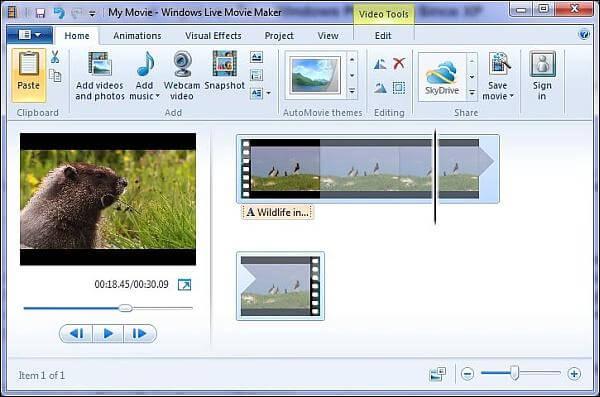
Task: Click the Save movie icon
Action: (x=499, y=64)
